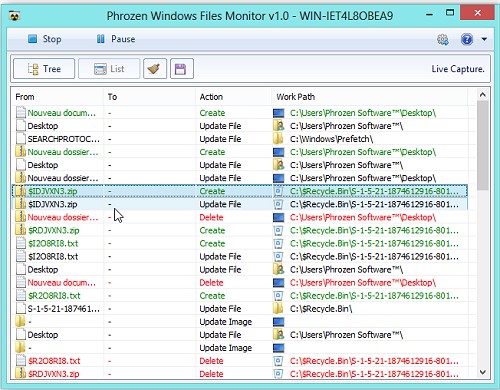The height and width of the screenshot is (390, 500).
Task: Open help via question mark icon
Action: click(467, 39)
